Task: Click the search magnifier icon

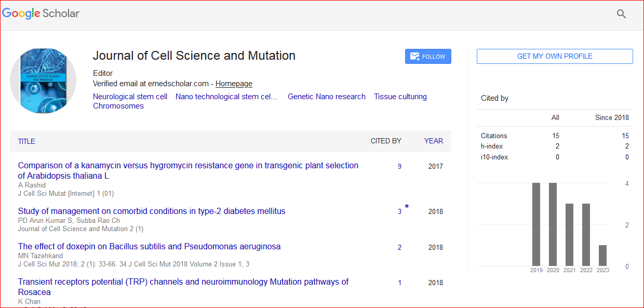Action: click(x=621, y=14)
